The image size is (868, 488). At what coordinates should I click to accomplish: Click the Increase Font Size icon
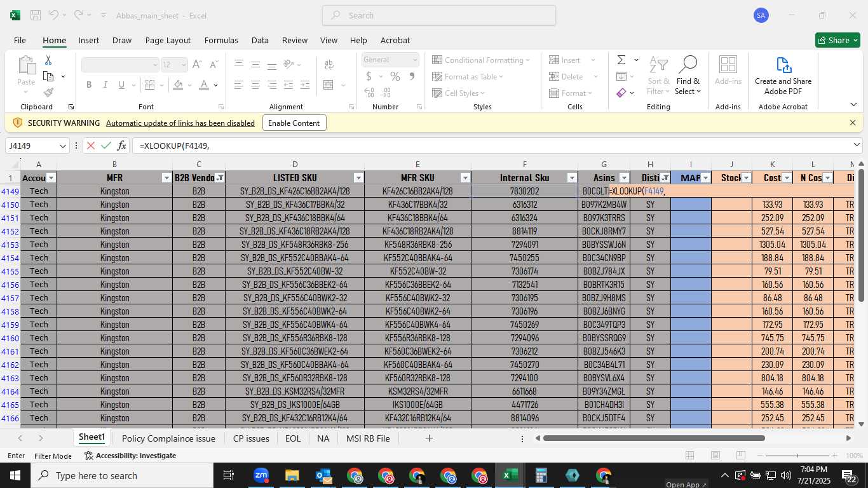(x=196, y=64)
